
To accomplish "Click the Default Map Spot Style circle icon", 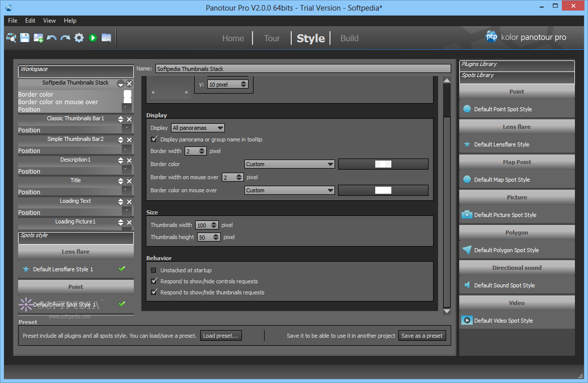I will 467,179.
